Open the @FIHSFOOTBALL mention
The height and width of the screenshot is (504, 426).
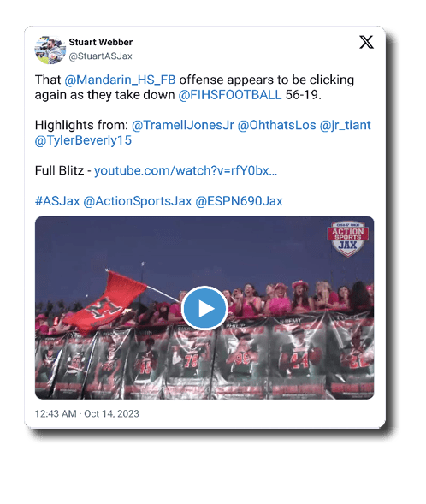point(230,95)
